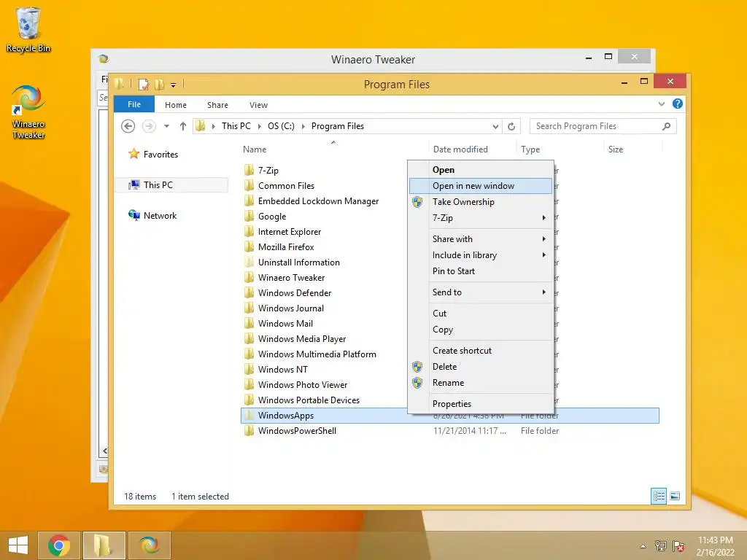Open the Recent locations dropdown arrow
Image resolution: width=747 pixels, height=560 pixels.
point(167,126)
